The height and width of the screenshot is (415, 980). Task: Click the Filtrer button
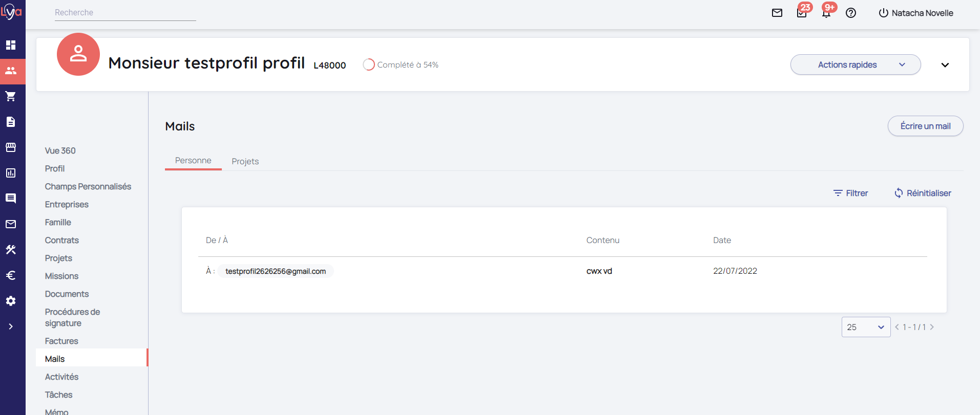(850, 193)
